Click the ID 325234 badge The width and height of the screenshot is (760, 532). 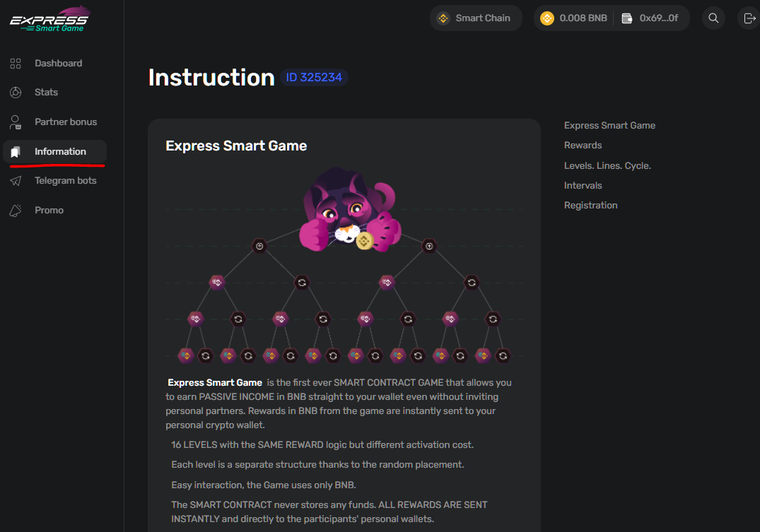314,78
